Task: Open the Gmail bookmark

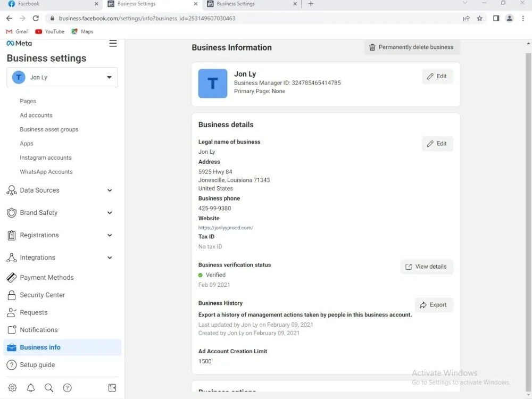Action: (18, 31)
